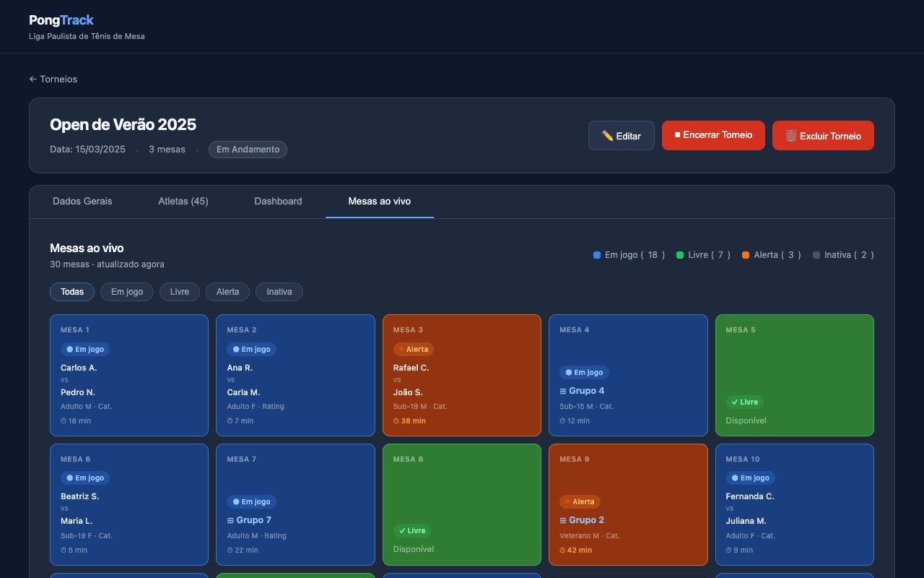Select the Mesas ao vivo tab
Viewport: 924px width, 578px height.
(x=380, y=202)
